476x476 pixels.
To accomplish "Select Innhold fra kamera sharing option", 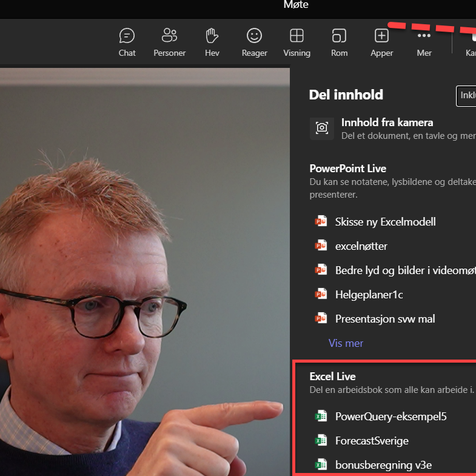I will pyautogui.click(x=392, y=129).
